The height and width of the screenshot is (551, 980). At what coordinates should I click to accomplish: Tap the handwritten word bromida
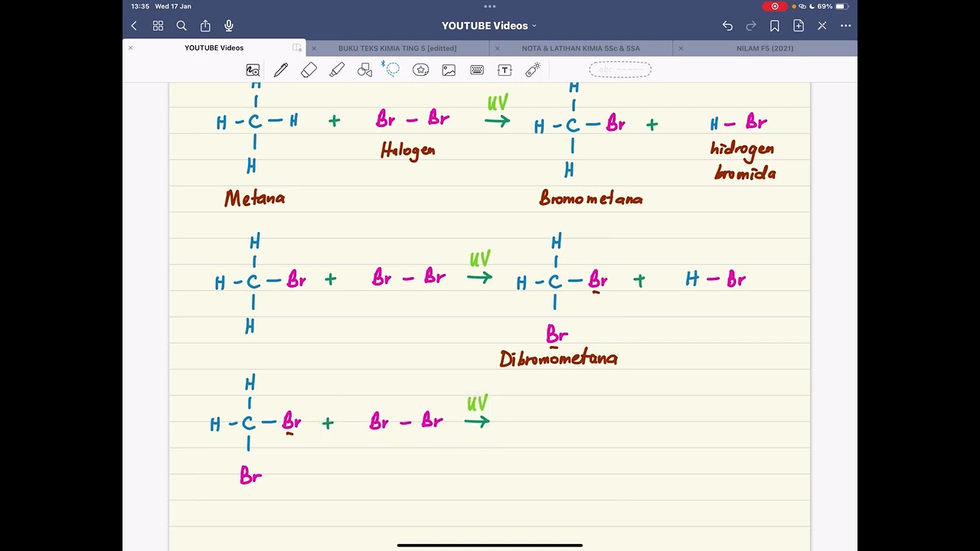(x=745, y=174)
